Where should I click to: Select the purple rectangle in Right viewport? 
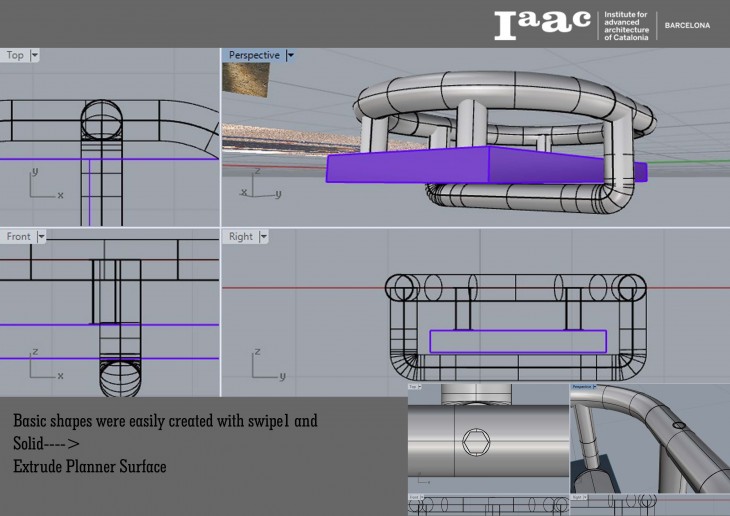click(x=518, y=341)
